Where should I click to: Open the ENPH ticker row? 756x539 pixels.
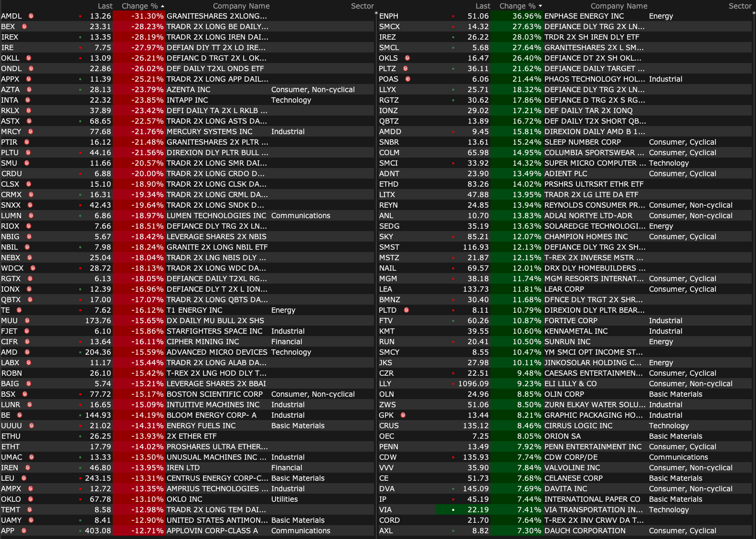(389, 16)
